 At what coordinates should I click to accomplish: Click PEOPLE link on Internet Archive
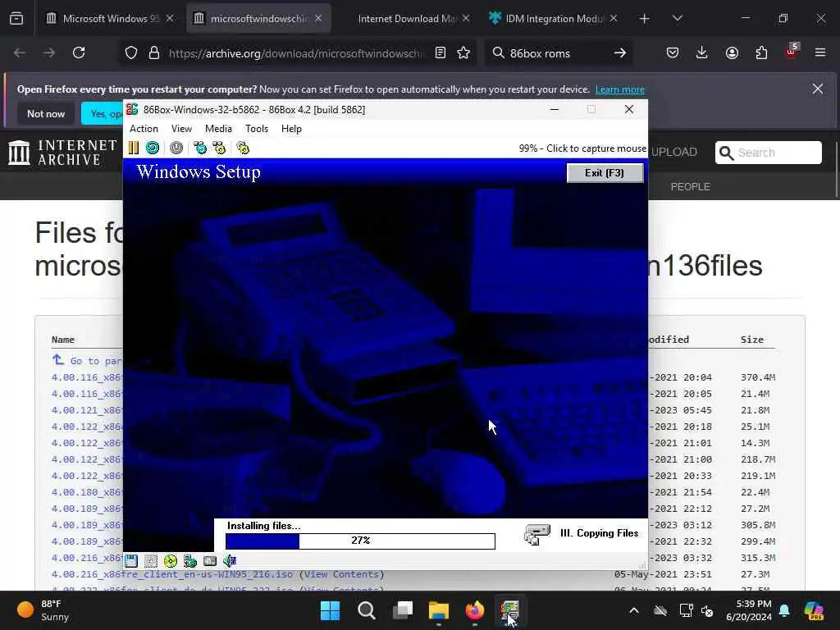[690, 186]
